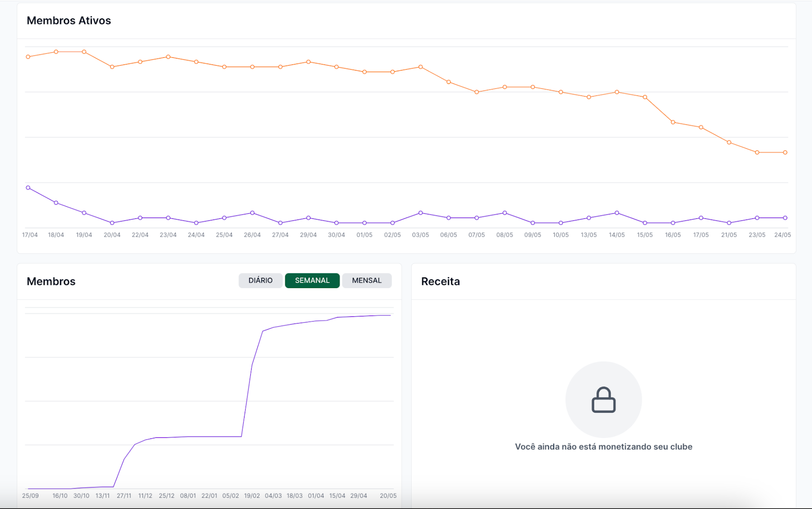Click the Membros panel title
The width and height of the screenshot is (812, 509).
click(x=51, y=281)
